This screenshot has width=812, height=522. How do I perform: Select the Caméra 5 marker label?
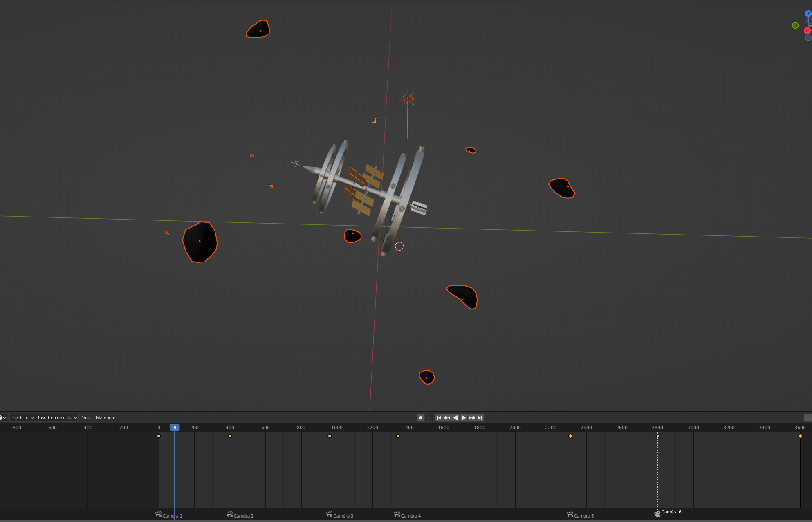point(584,515)
